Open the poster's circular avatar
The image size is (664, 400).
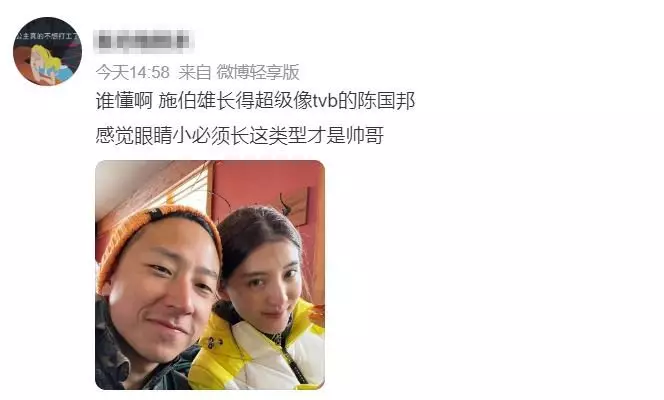pyautogui.click(x=47, y=51)
